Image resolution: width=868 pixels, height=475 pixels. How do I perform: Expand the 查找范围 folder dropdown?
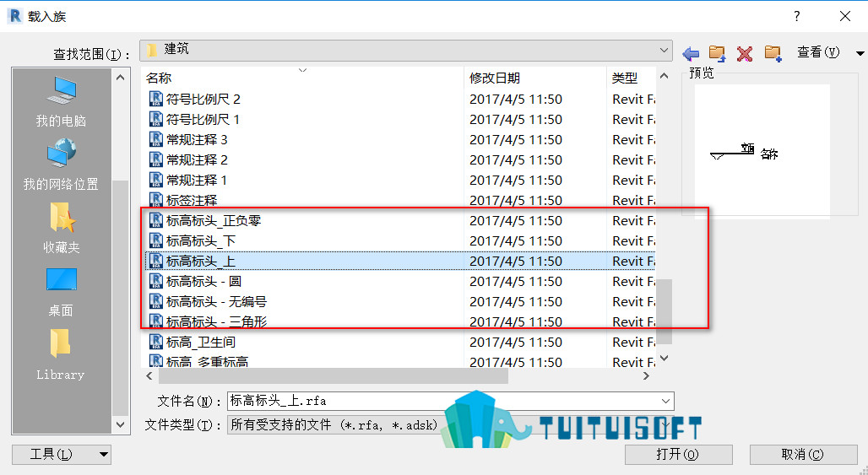tap(664, 51)
